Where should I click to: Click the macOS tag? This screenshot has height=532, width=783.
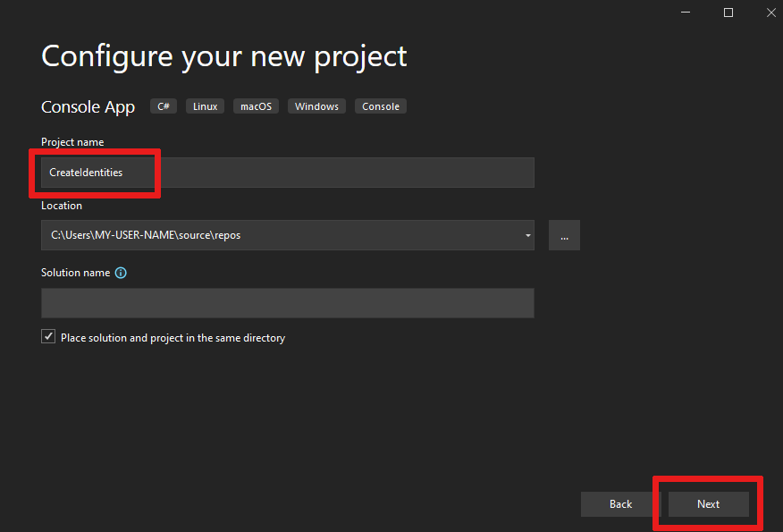(x=257, y=106)
